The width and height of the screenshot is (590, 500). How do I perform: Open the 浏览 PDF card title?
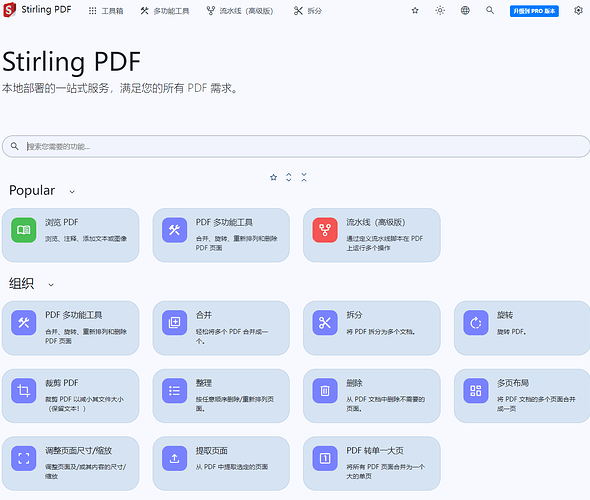coord(62,222)
